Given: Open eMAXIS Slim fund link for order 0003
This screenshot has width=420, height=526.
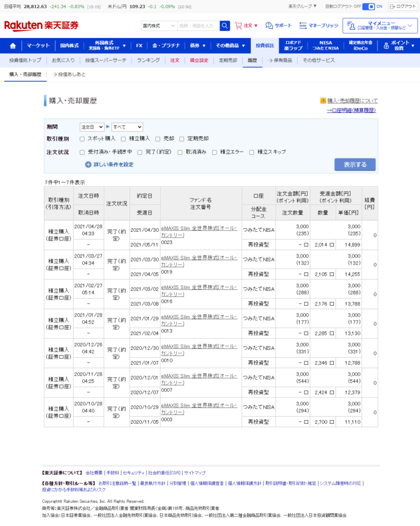Looking at the screenshot, I should pyautogui.click(x=199, y=409).
